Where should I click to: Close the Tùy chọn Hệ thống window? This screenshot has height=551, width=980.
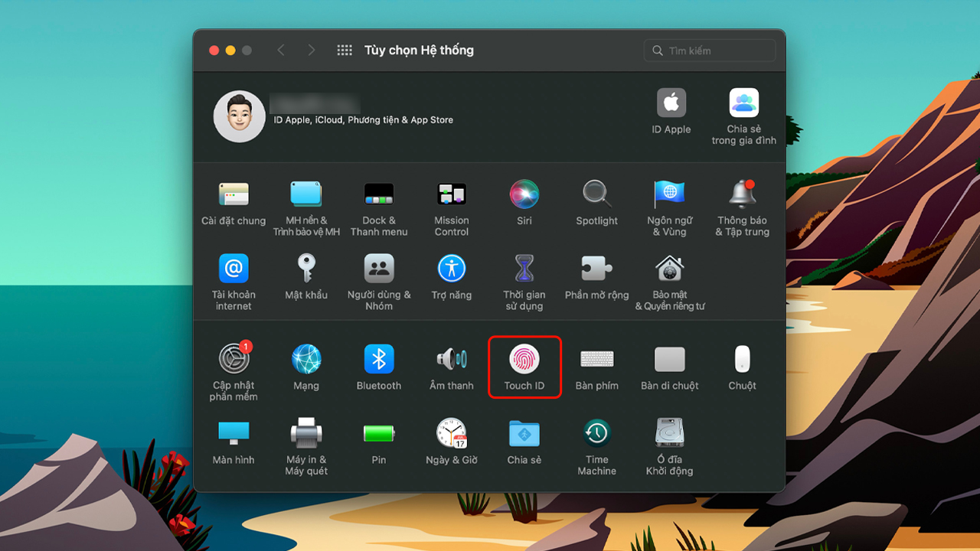click(214, 51)
